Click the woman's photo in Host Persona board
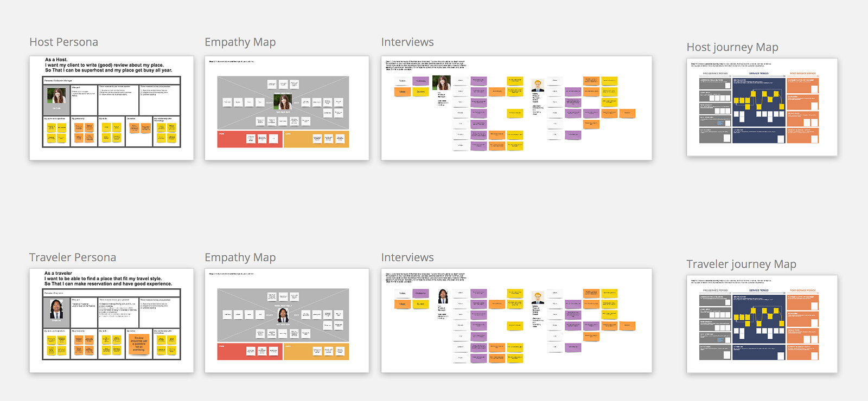Image resolution: width=868 pixels, height=401 pixels. click(x=56, y=96)
